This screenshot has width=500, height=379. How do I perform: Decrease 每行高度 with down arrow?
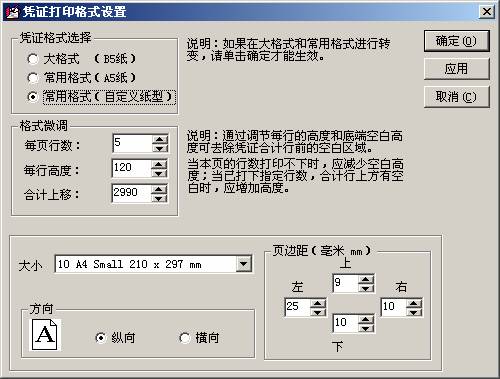click(x=159, y=173)
